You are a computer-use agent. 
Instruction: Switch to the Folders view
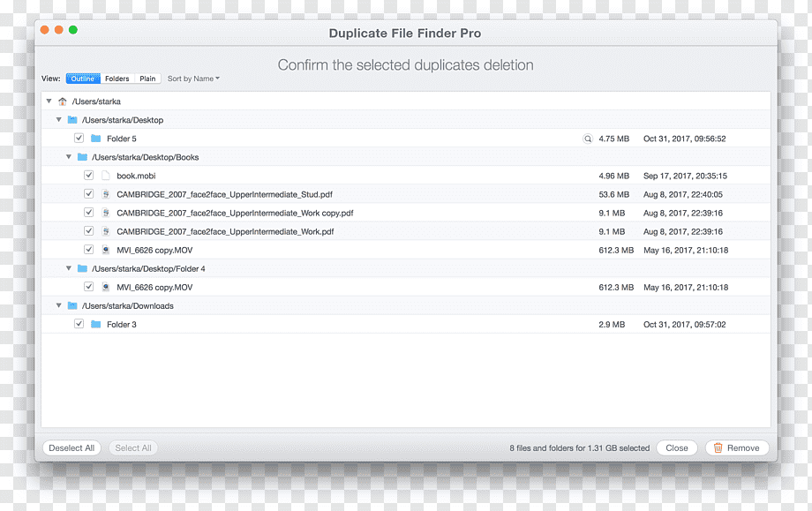click(117, 79)
